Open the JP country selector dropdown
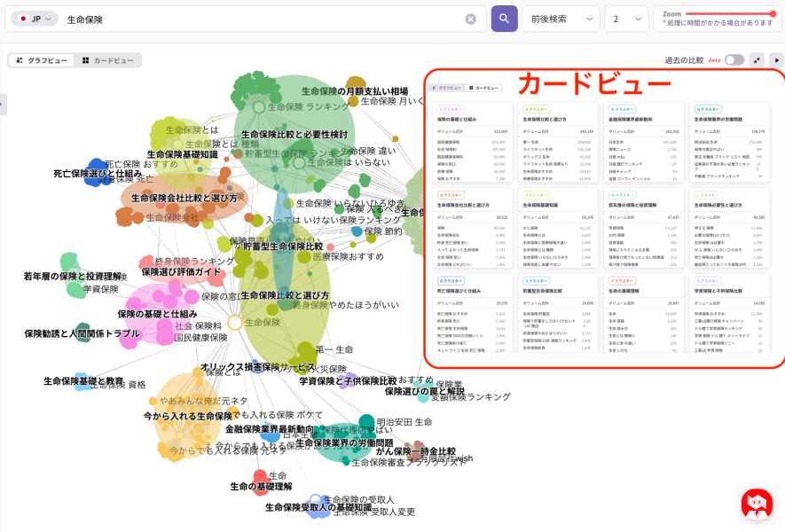The image size is (785, 532). (34, 19)
